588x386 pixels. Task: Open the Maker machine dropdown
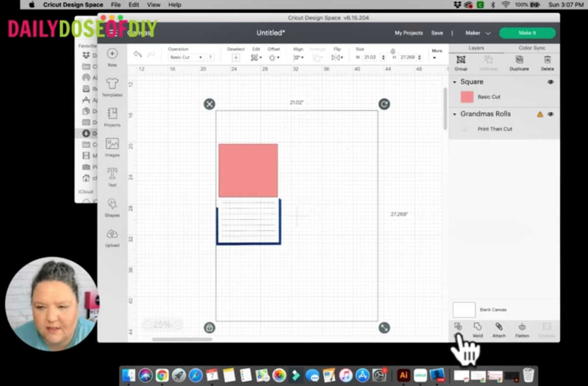click(x=478, y=33)
